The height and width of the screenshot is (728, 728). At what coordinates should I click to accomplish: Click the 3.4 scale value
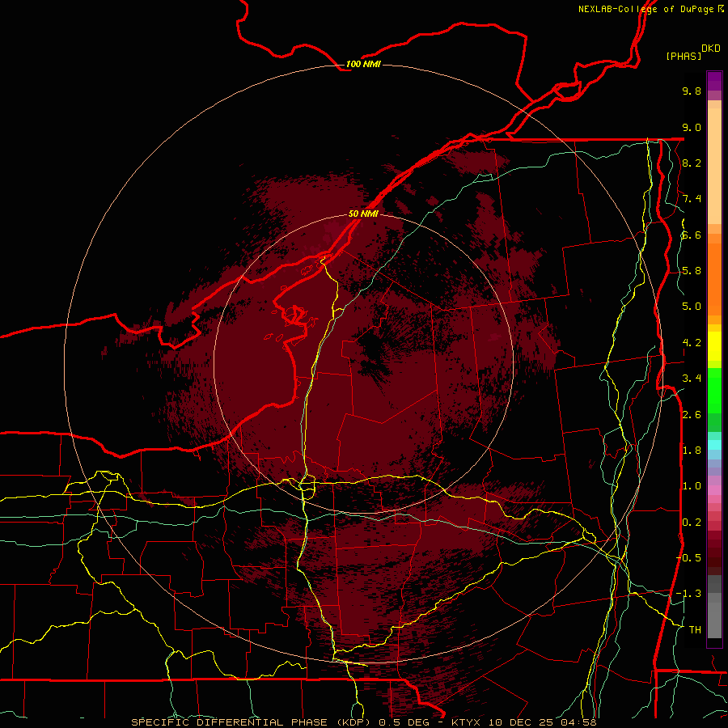692,379
